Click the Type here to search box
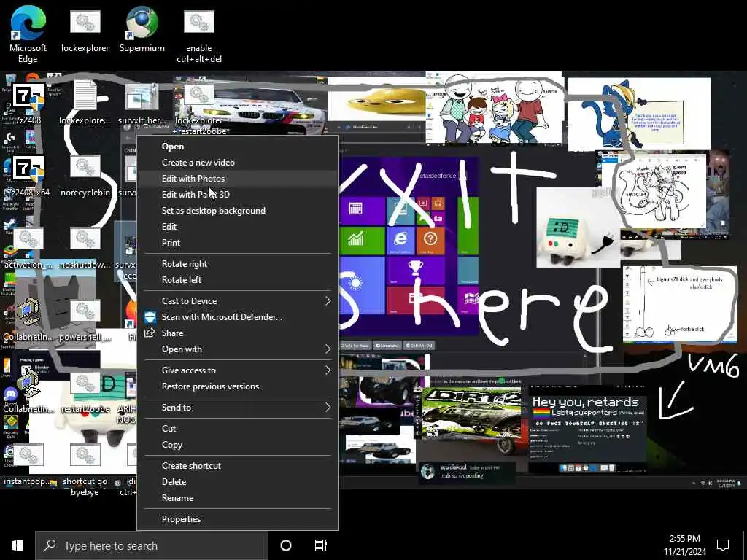 pos(152,545)
